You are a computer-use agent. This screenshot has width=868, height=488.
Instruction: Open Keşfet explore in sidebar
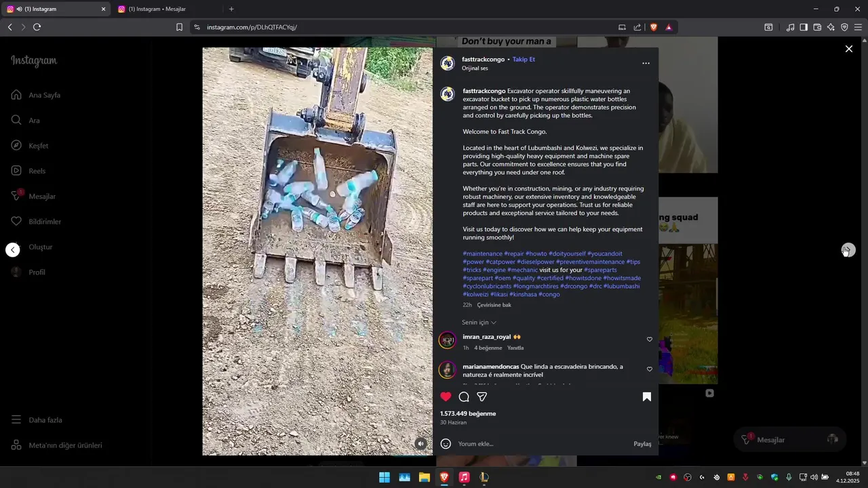(30, 146)
